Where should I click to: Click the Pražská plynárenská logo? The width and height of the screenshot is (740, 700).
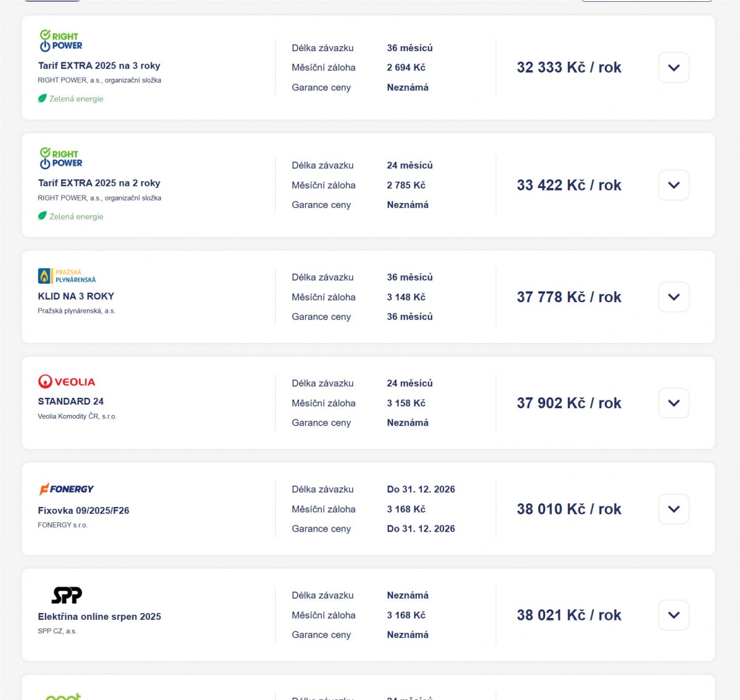67,276
